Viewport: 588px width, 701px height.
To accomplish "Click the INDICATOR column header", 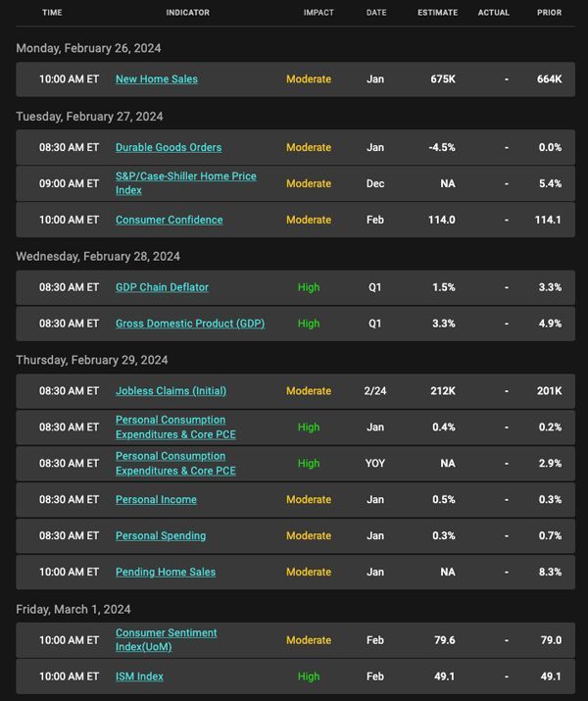I will pyautogui.click(x=187, y=13).
